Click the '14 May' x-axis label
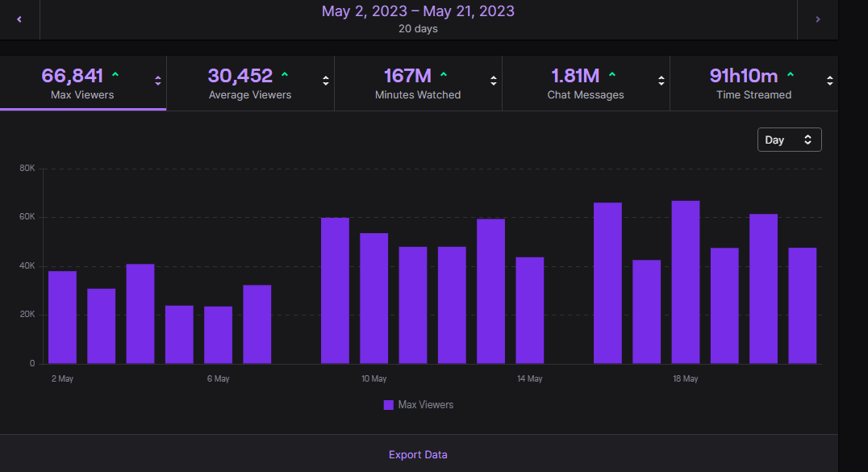Viewport: 868px width, 472px height. coord(530,379)
